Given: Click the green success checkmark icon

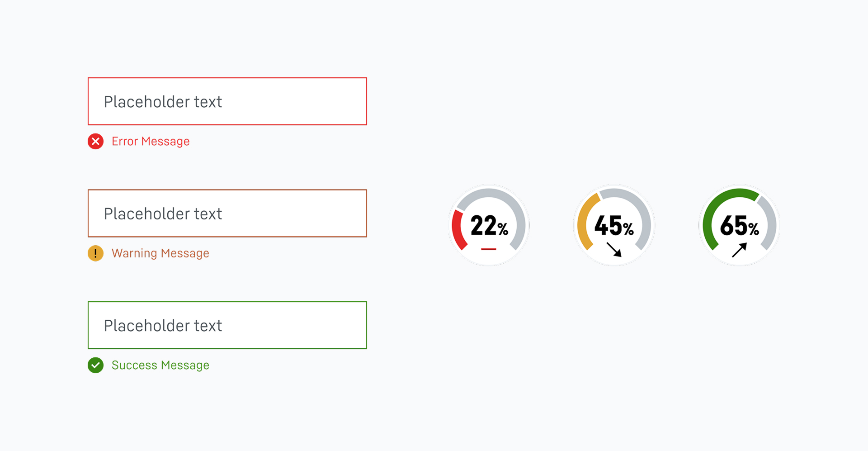Looking at the screenshot, I should point(95,365).
